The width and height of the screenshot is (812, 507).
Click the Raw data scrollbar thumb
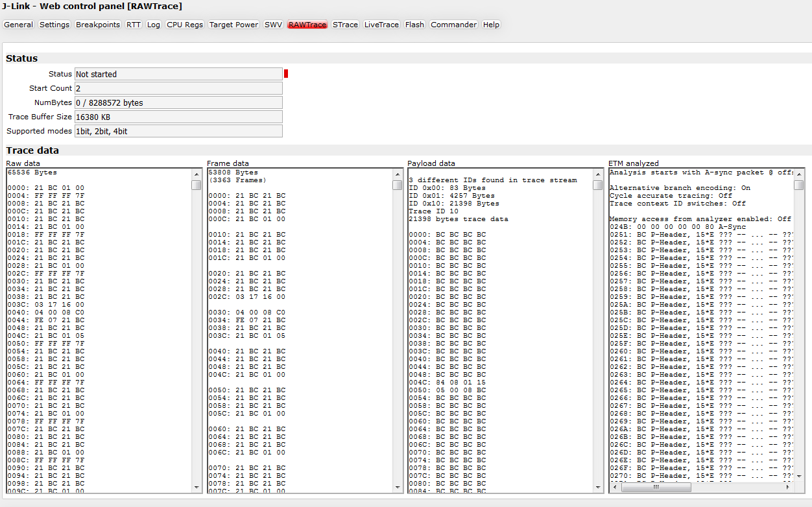[x=197, y=185]
